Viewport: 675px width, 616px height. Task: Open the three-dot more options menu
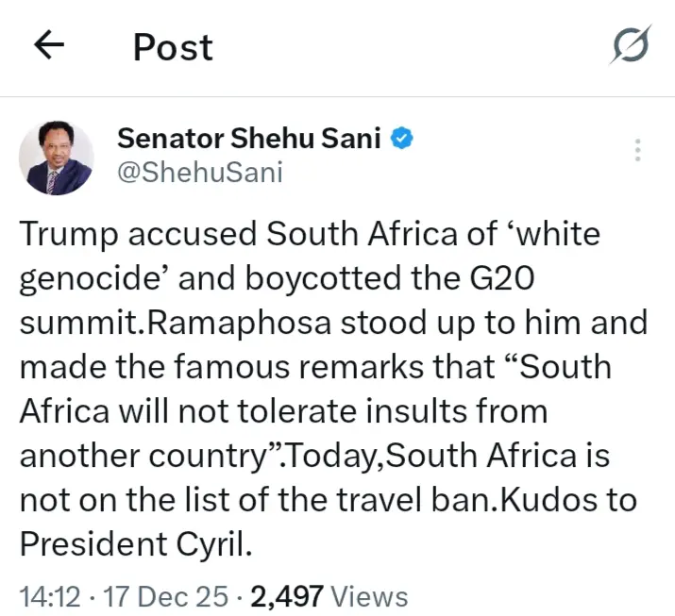[x=638, y=150]
